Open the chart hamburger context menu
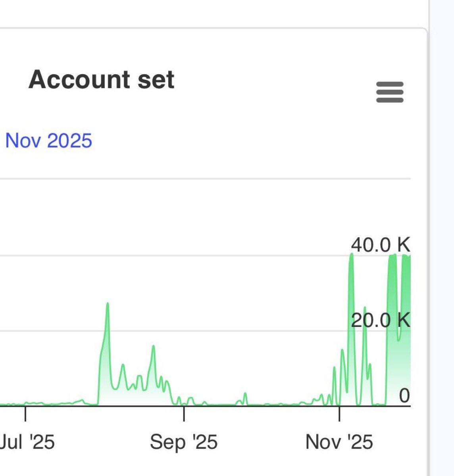Screen dimensions: 454x476 [x=390, y=92]
